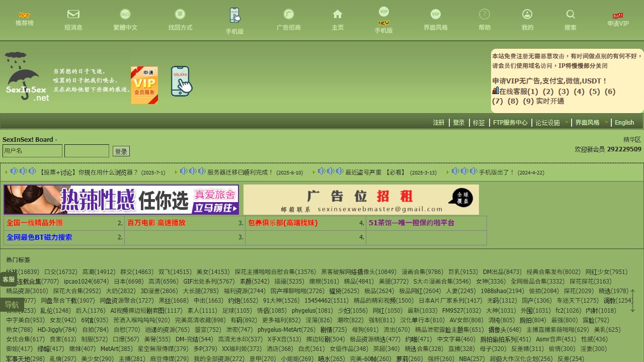644x362 pixels.
Task: Contact online customer service (9)
Action: coord(528,101)
